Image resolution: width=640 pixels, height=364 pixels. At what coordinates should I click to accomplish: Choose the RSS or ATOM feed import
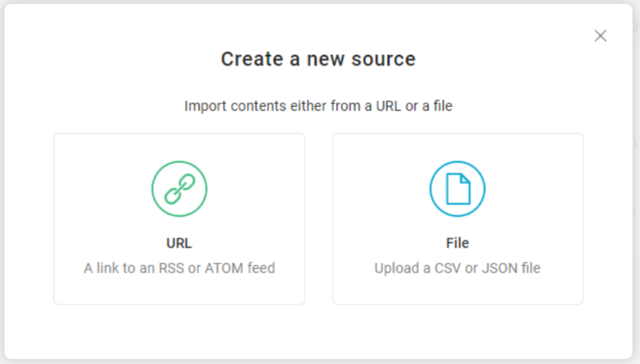pyautogui.click(x=179, y=218)
